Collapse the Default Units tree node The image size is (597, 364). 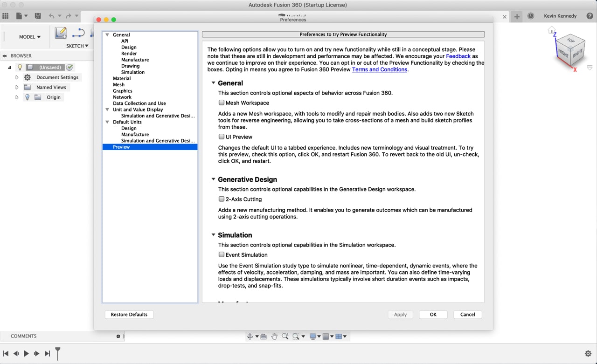coord(107,122)
